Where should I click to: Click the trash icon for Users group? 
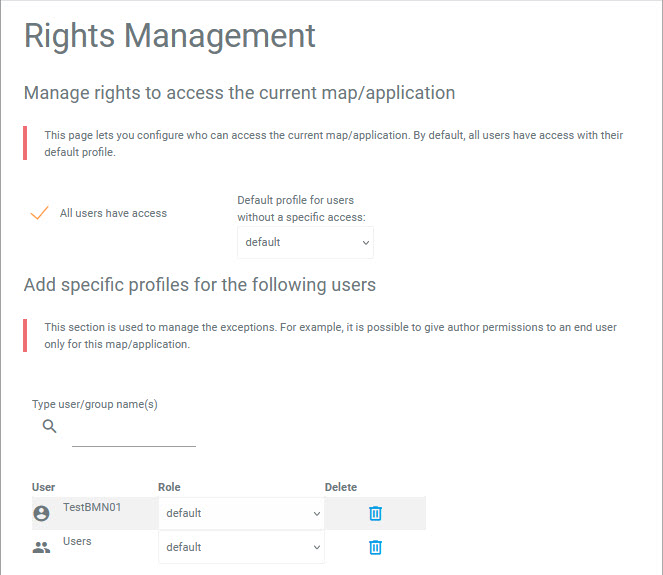pyautogui.click(x=375, y=547)
